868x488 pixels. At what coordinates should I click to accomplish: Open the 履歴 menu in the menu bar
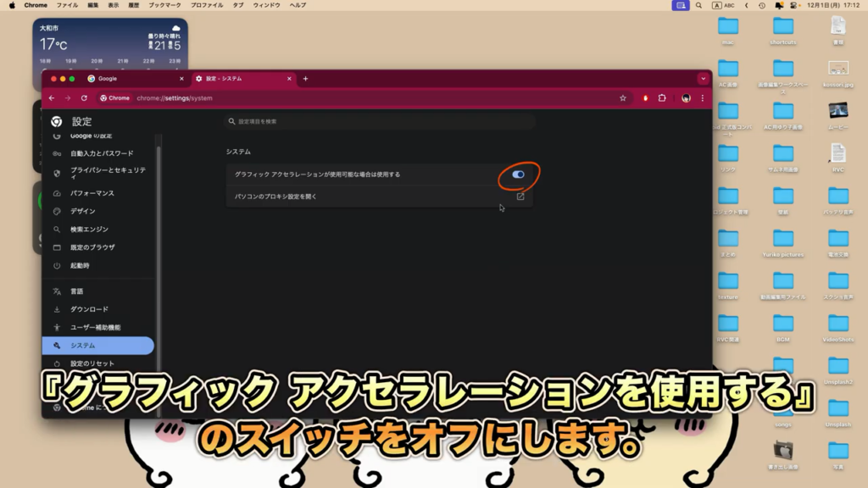132,5
